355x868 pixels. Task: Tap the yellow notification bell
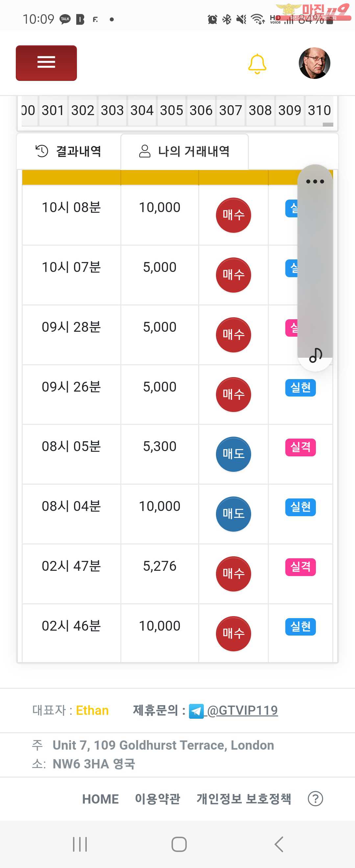click(257, 64)
